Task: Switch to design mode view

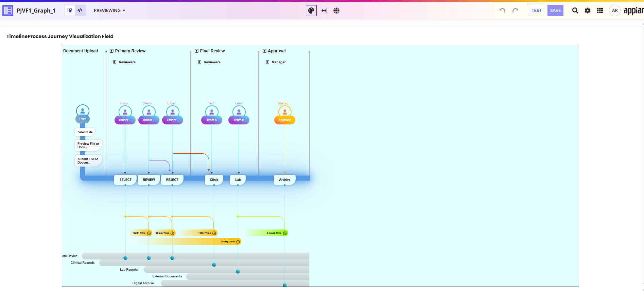Action: click(70, 11)
